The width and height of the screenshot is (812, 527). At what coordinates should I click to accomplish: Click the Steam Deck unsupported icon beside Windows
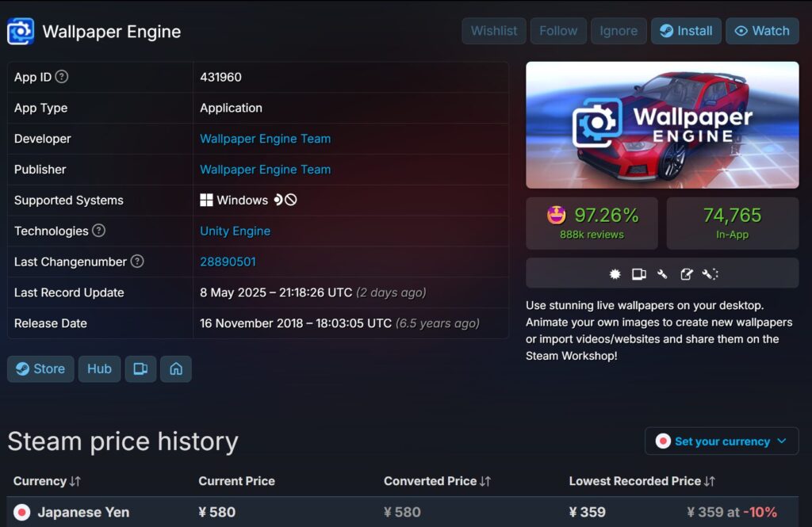tap(285, 200)
